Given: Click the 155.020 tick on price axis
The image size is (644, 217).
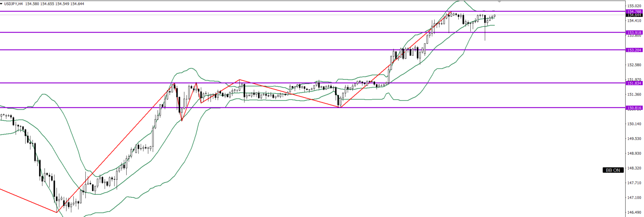Looking at the screenshot, I should [634, 6].
